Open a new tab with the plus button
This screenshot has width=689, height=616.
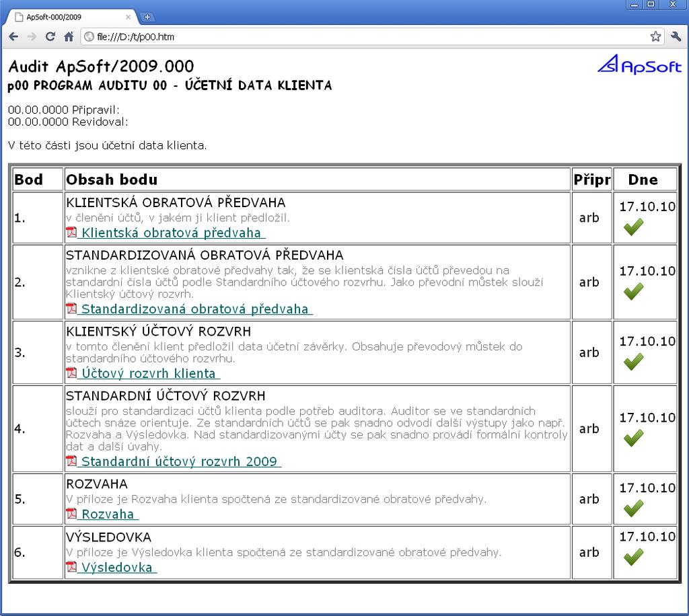[x=147, y=17]
